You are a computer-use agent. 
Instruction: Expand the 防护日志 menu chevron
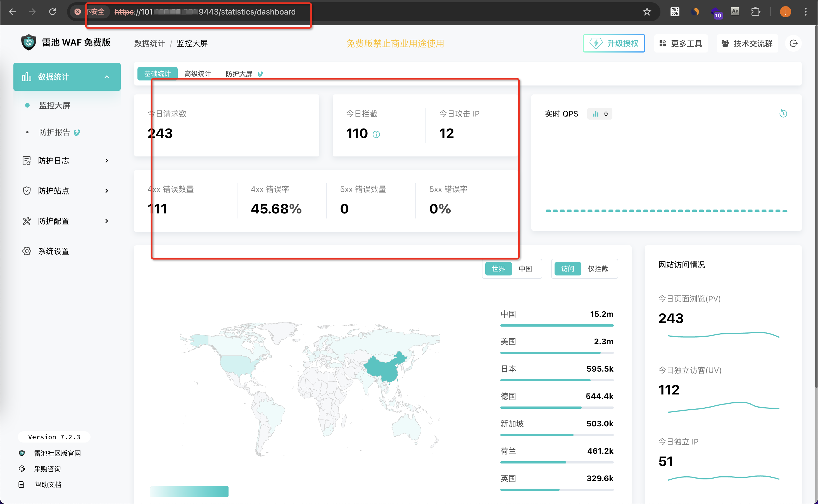[x=107, y=161]
